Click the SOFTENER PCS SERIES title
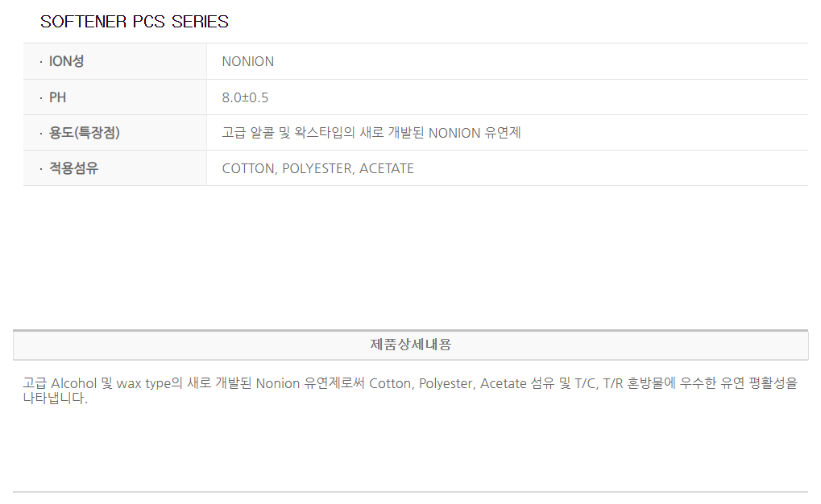Screen dimensions: 821x504 135,22
